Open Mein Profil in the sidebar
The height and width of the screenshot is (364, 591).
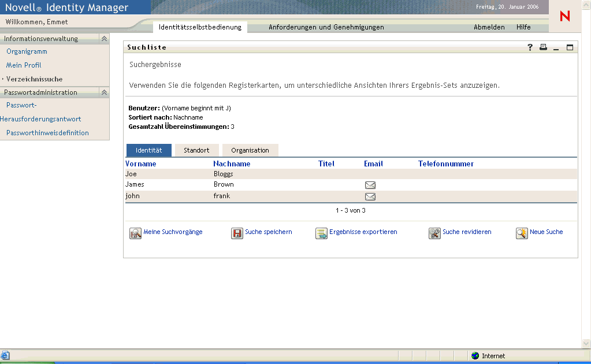(x=24, y=65)
